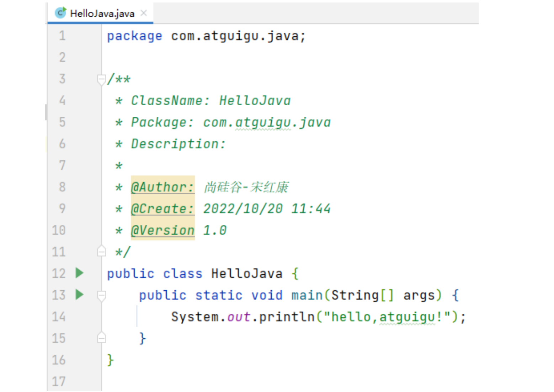The image size is (554, 392).
Task: Click line number 6 in the gutter
Action: click(x=62, y=144)
